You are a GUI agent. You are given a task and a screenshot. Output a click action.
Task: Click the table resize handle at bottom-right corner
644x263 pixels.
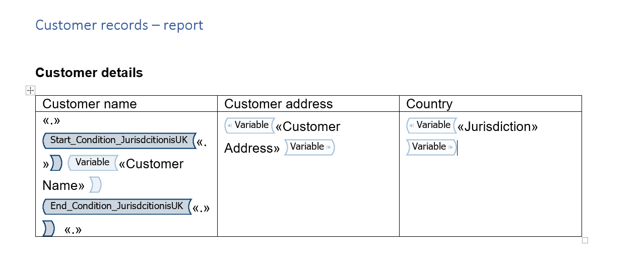585,240
